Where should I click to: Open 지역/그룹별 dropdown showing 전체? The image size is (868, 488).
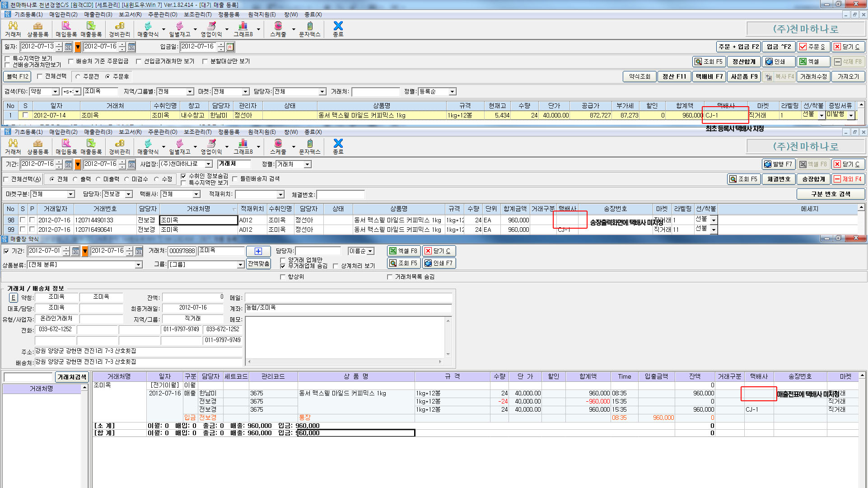point(175,92)
